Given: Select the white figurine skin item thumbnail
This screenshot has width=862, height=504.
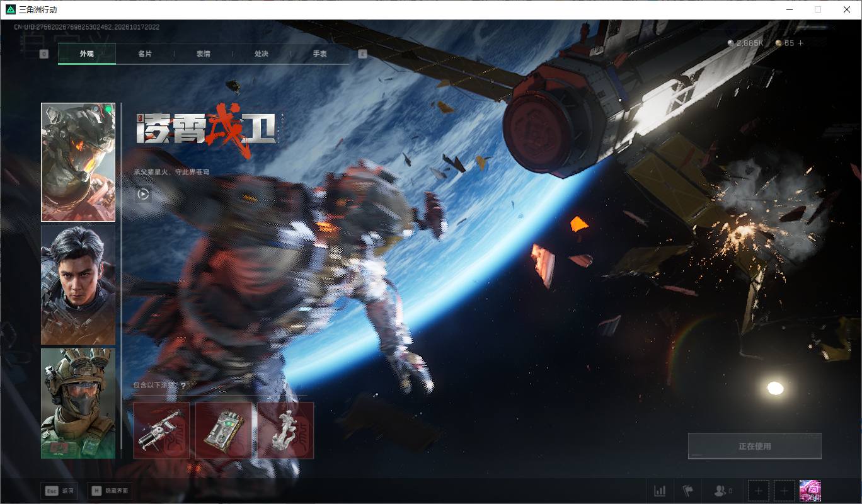Looking at the screenshot, I should point(285,430).
